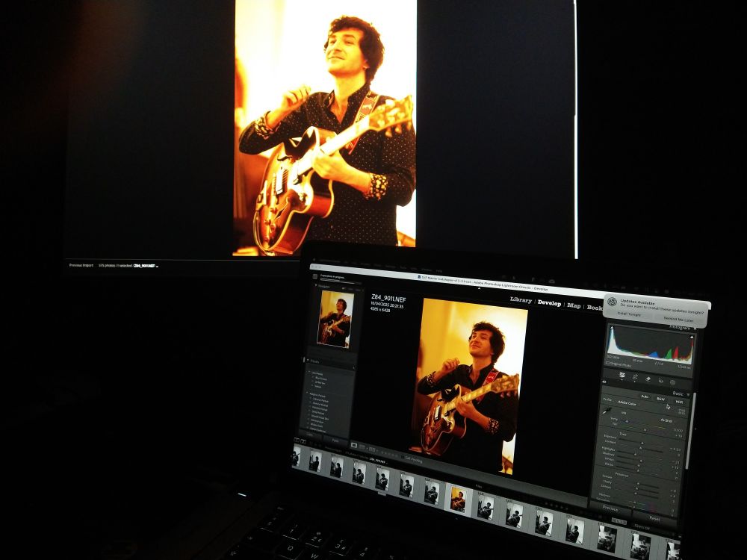
Task: Click the Lightroom icon in the update notification
Action: pos(611,301)
